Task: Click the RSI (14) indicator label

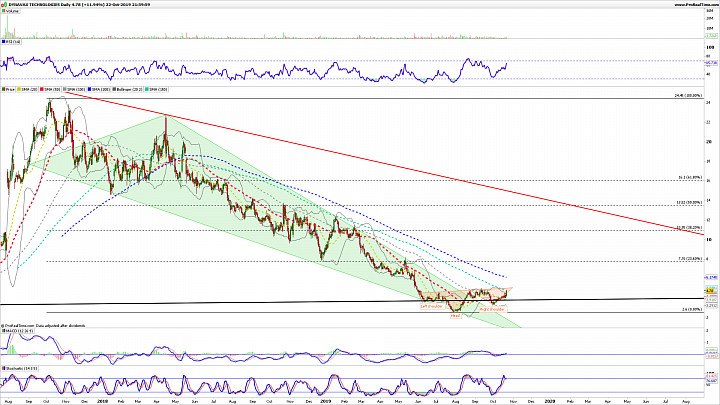Action: click(11, 42)
